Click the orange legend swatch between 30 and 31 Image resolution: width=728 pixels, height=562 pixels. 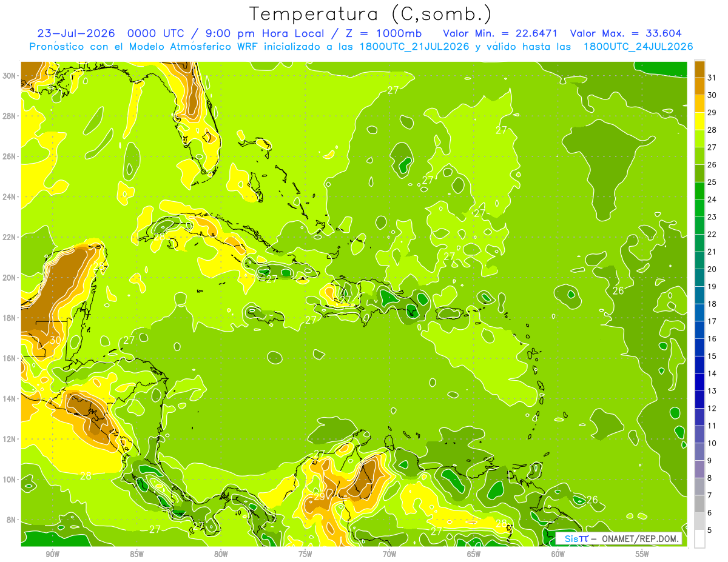point(699,86)
